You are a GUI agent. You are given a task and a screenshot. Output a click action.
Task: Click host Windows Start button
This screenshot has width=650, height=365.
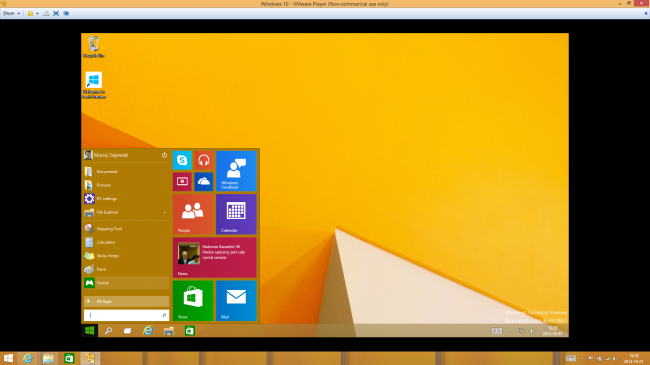point(8,358)
